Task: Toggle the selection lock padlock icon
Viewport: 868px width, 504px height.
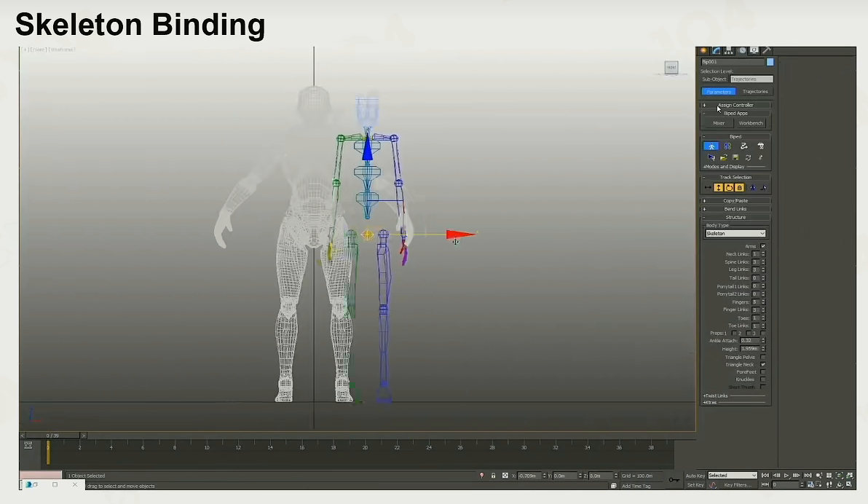Action: [493, 476]
